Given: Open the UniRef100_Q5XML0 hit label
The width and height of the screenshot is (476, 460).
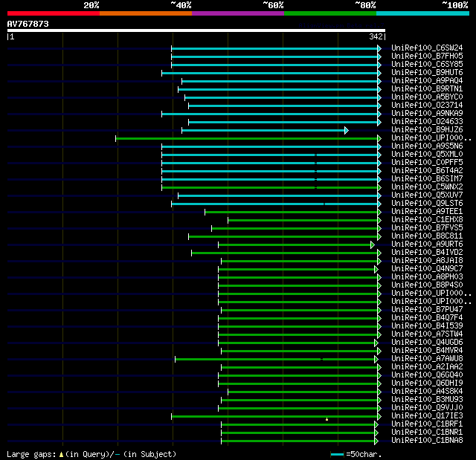Looking at the screenshot, I should click(x=427, y=155).
